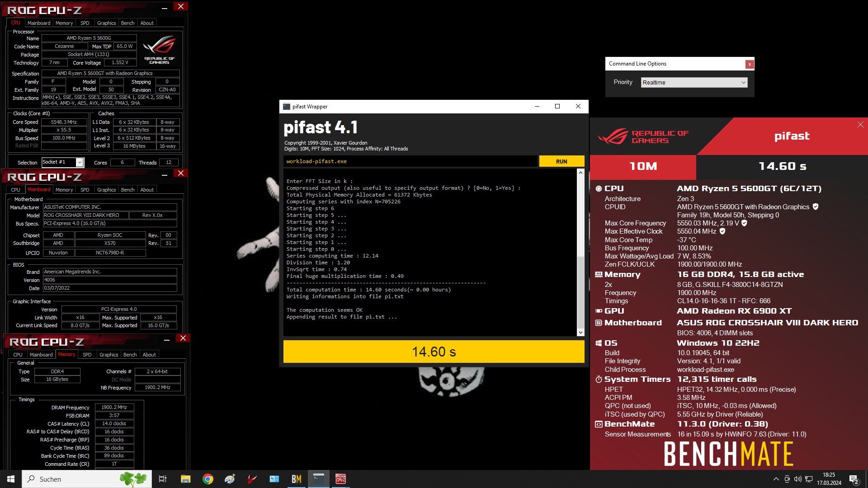The width and height of the screenshot is (868, 488).
Task: Click the Core Speed value 5548.3 MHz
Action: tap(64, 122)
